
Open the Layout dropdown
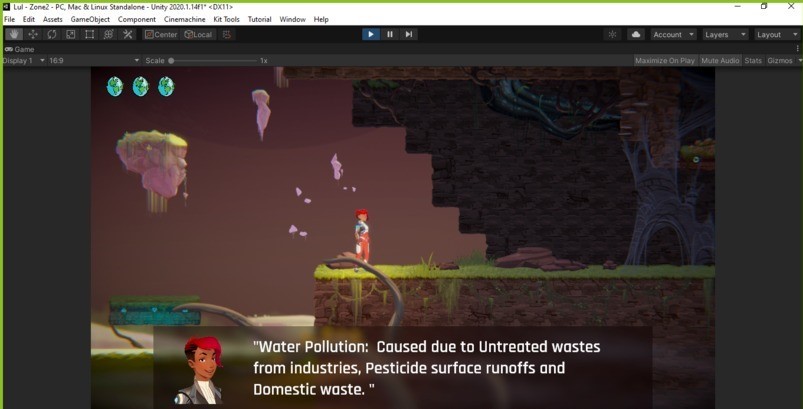(777, 34)
